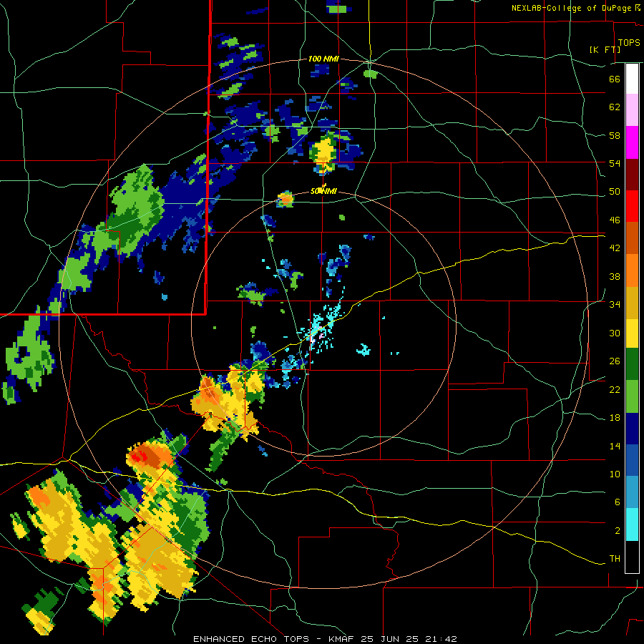
Task: Click the navy blue legend swatch
Action: [632, 429]
